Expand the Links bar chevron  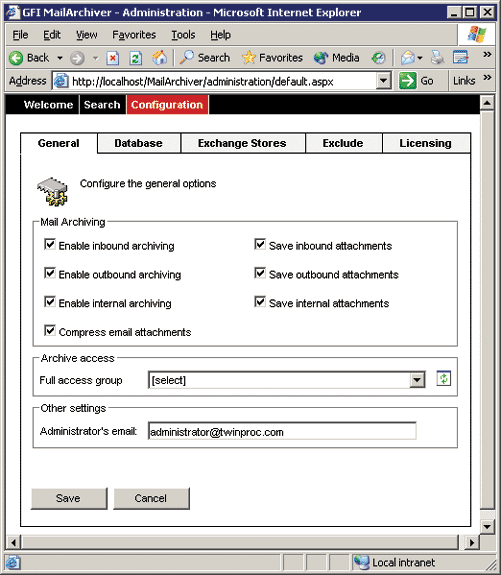pos(487,77)
